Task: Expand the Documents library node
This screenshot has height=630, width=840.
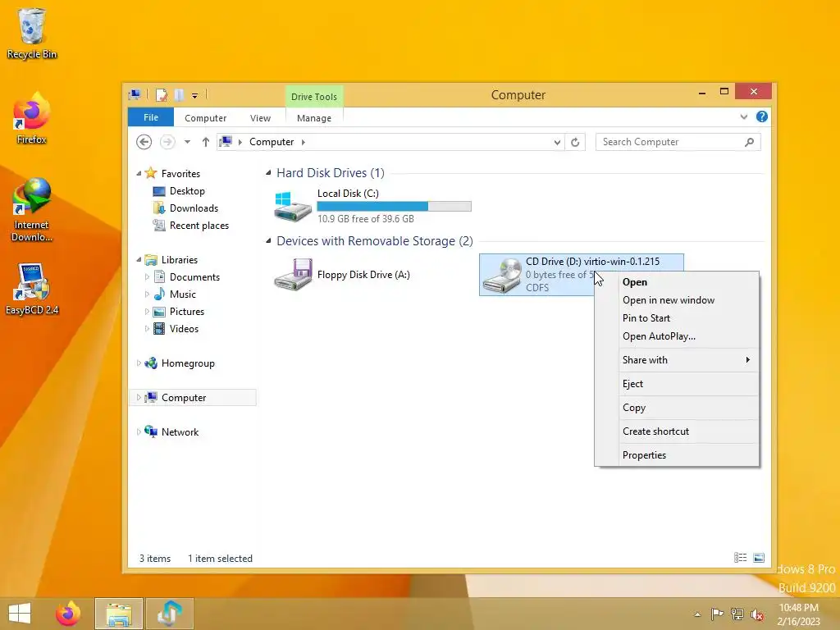Action: pyautogui.click(x=147, y=277)
